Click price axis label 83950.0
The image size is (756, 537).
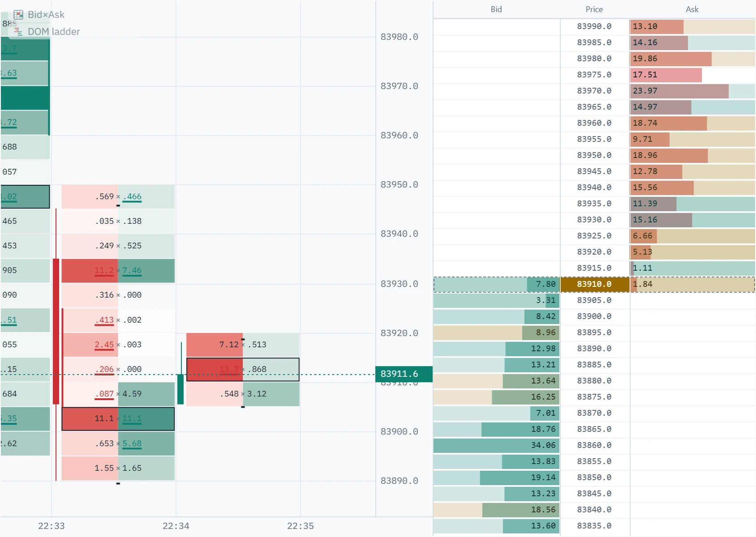(399, 185)
